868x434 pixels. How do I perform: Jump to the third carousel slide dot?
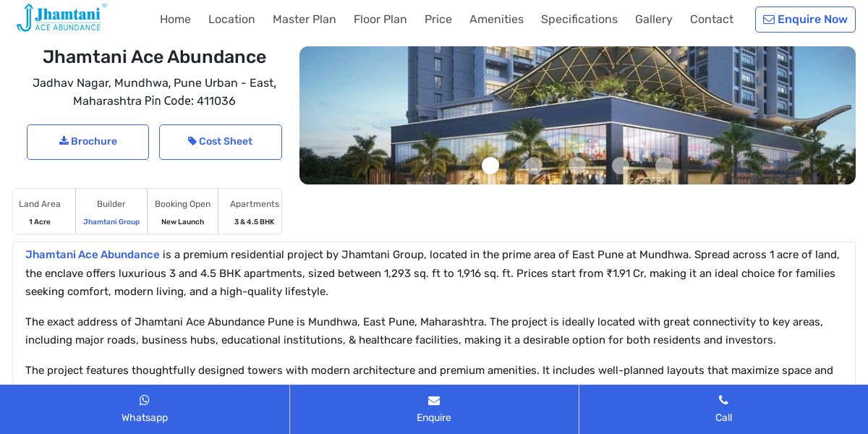577,166
